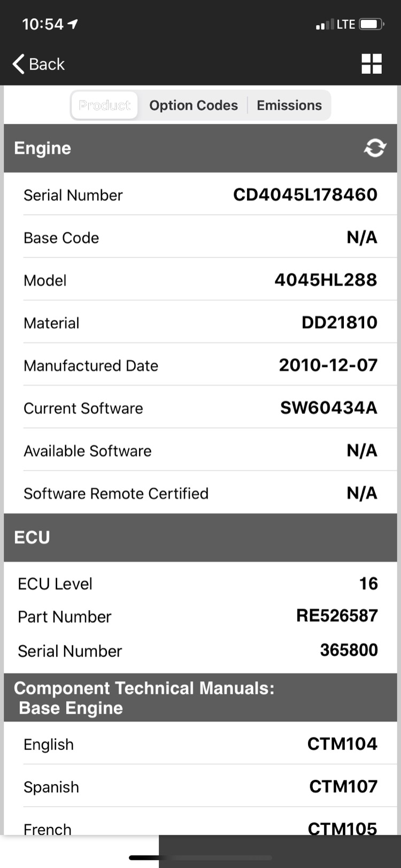This screenshot has height=868, width=401.
Task: Open the Emissions tab
Action: (x=289, y=105)
